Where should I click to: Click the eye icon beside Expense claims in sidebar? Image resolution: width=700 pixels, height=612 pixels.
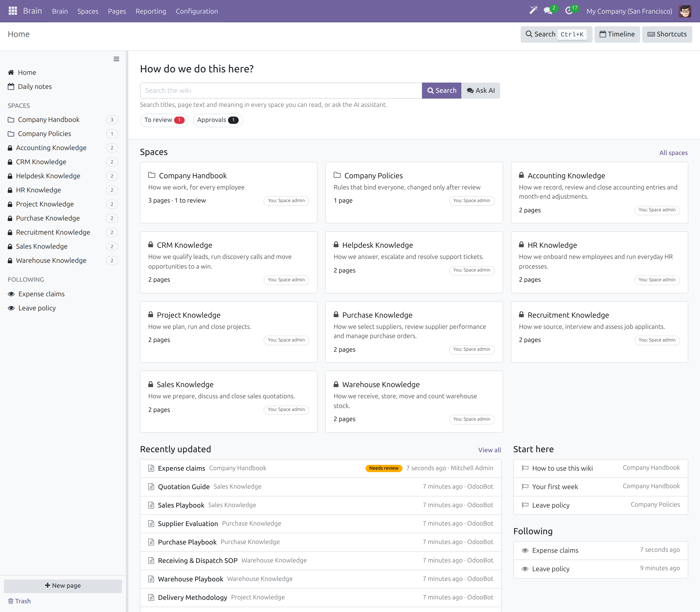pos(11,294)
